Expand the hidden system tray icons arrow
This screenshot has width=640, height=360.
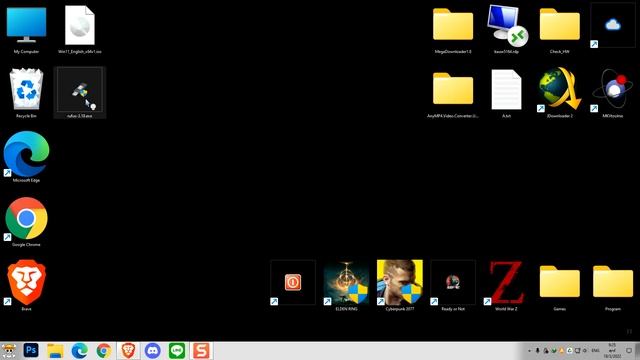click(x=529, y=351)
